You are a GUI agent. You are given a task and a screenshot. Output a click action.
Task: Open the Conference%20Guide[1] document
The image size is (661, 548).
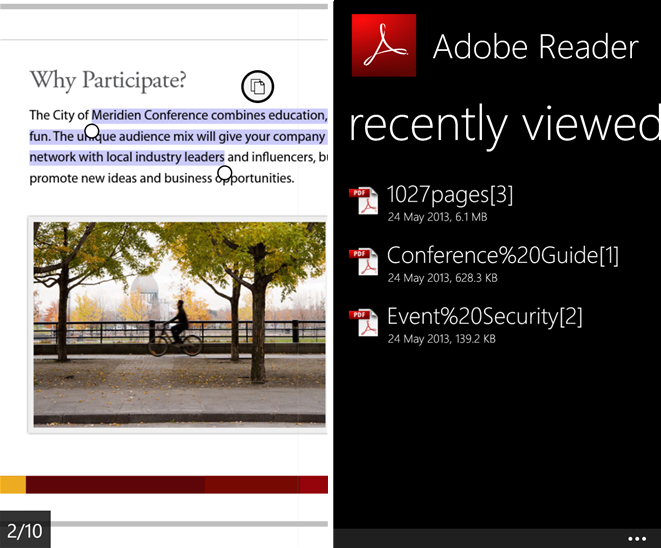(x=502, y=256)
